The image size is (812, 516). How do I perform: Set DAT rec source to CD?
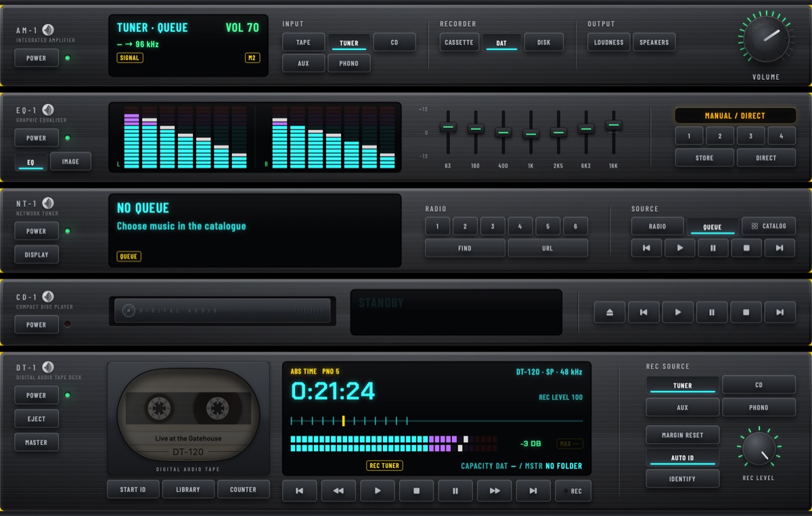pos(759,385)
